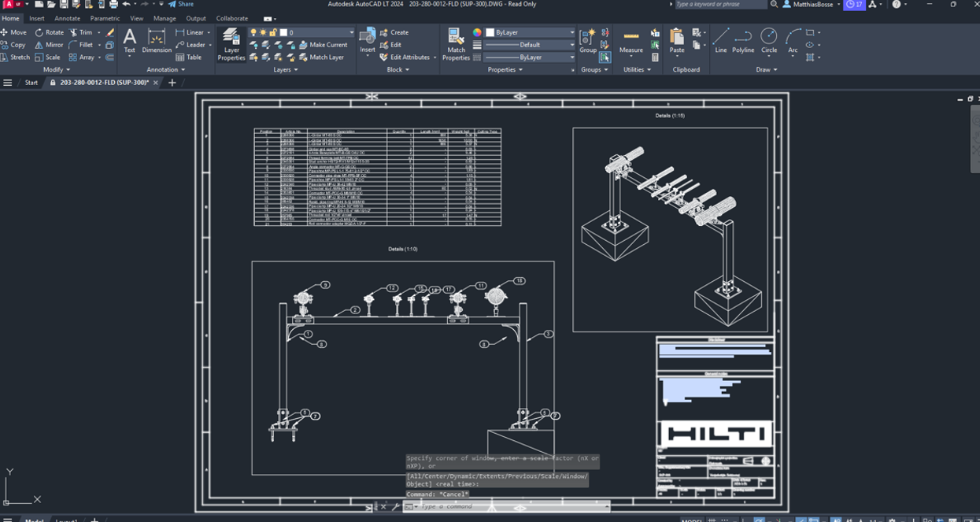Switch to the Output ribbon tab

[x=196, y=18]
